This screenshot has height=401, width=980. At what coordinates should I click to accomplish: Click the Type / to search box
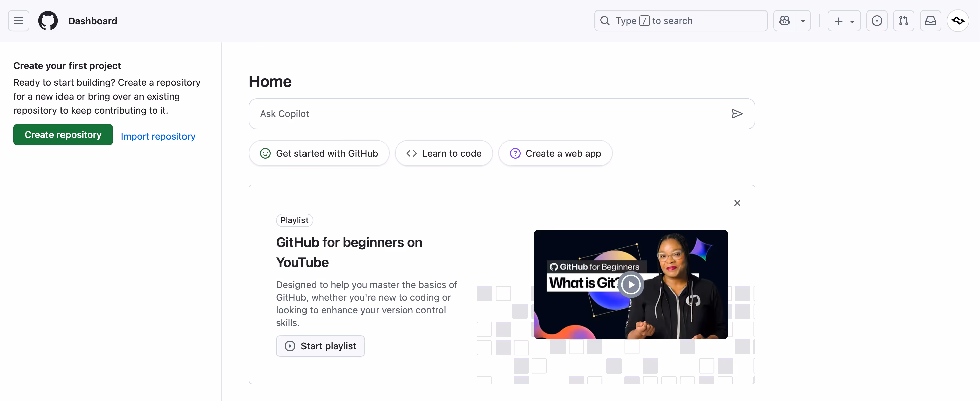point(681,21)
